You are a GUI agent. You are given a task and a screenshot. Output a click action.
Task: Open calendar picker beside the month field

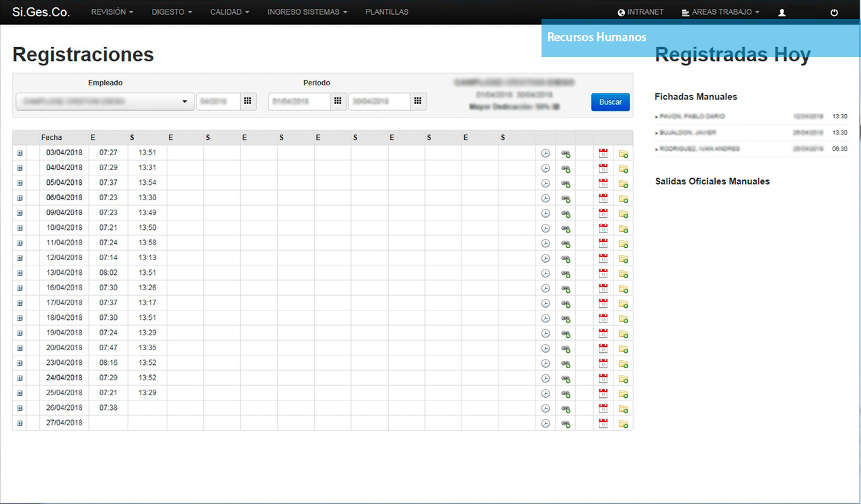coord(248,101)
